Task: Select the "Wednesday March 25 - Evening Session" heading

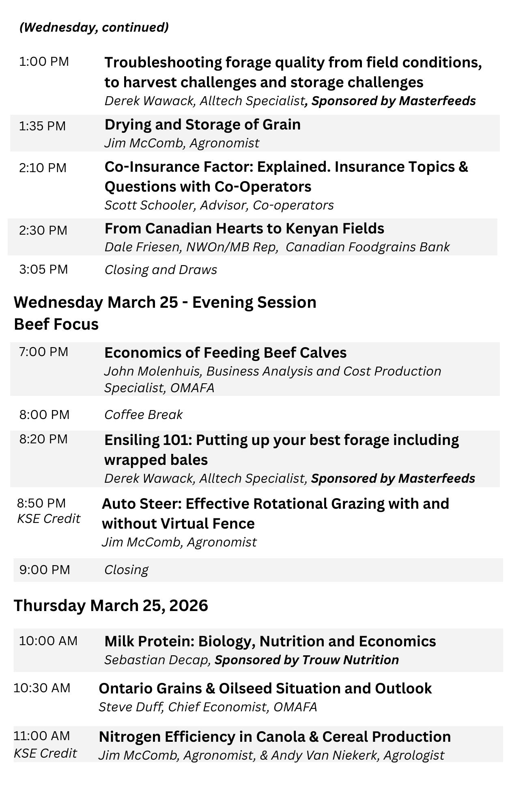Action: [165, 302]
